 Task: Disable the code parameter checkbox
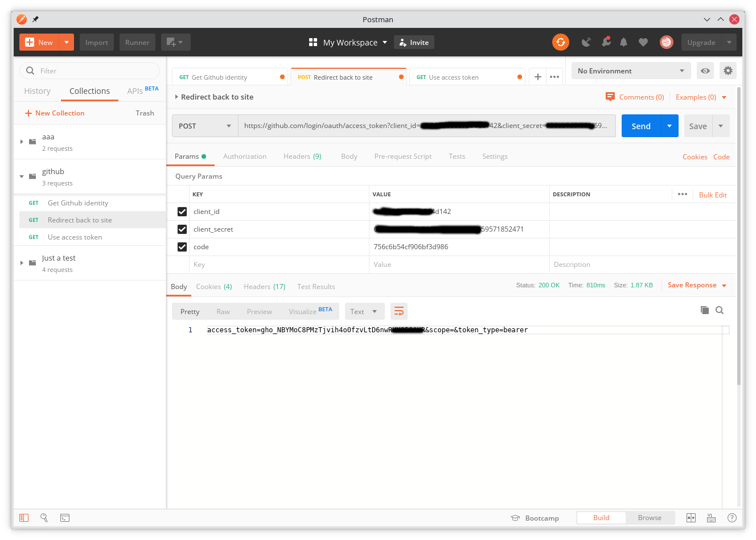click(182, 247)
